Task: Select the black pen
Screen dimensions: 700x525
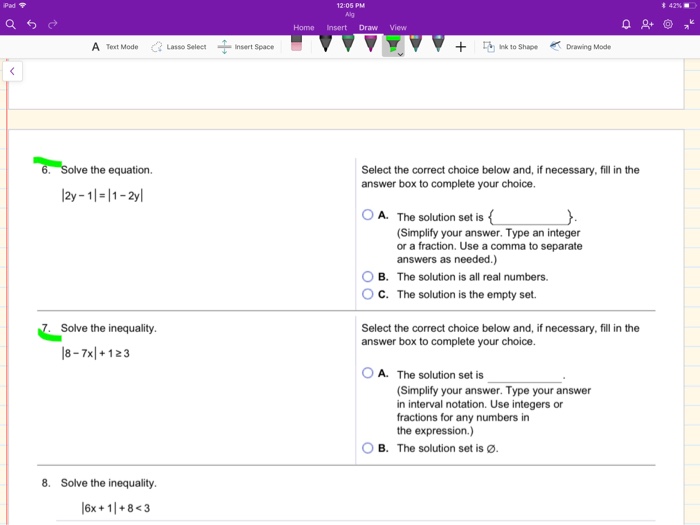Action: click(x=326, y=44)
